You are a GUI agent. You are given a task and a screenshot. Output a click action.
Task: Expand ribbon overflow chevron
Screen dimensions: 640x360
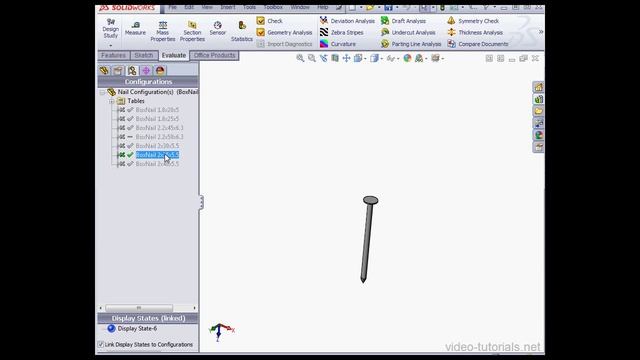[x=541, y=32]
